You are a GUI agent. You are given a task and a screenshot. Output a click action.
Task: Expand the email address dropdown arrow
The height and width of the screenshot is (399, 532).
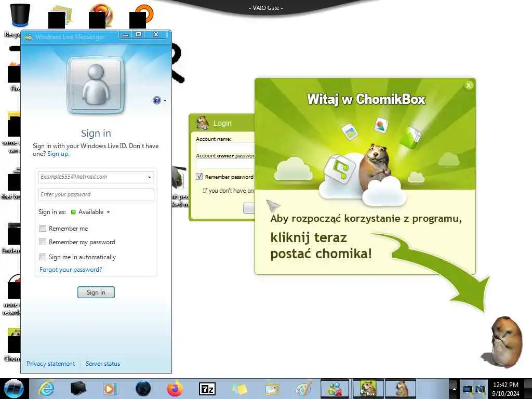coord(149,177)
